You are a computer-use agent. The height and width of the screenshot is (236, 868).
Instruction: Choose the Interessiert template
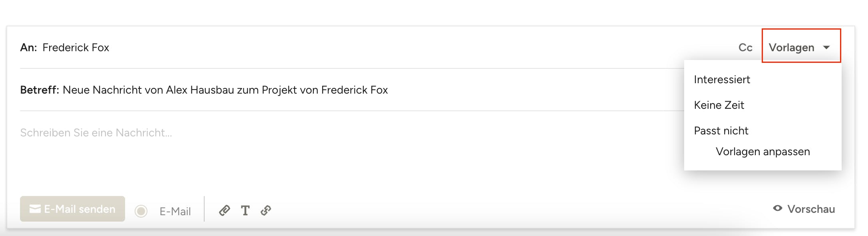pyautogui.click(x=722, y=80)
